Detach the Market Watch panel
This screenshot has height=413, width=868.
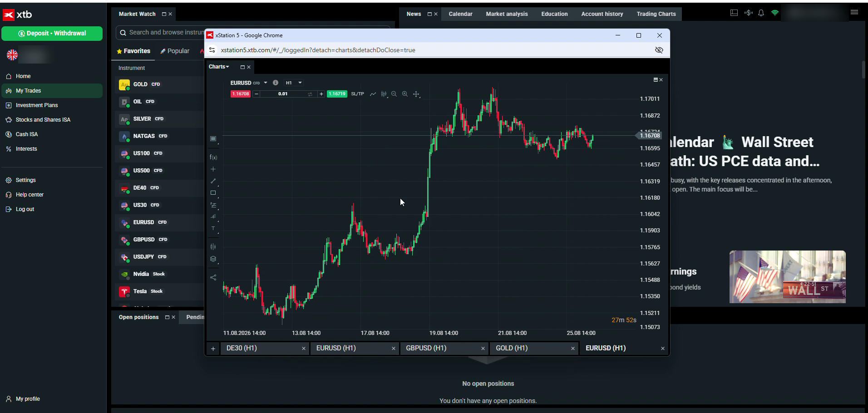164,14
